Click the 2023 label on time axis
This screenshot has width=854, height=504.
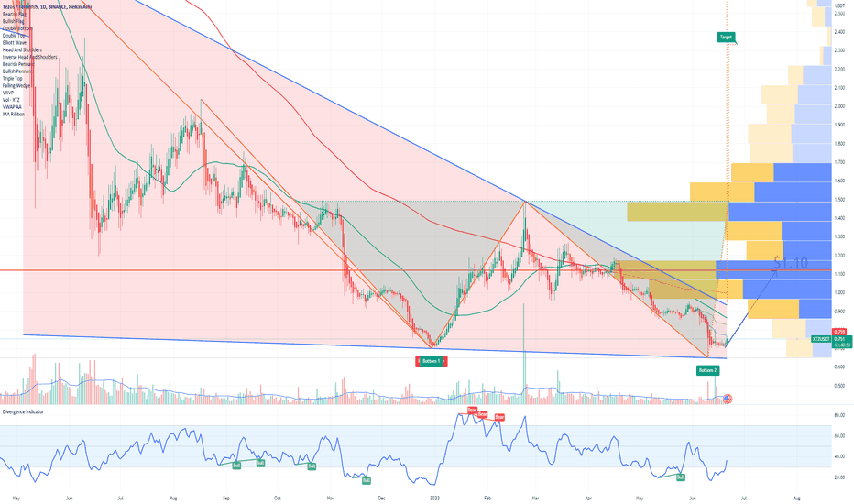coord(434,498)
